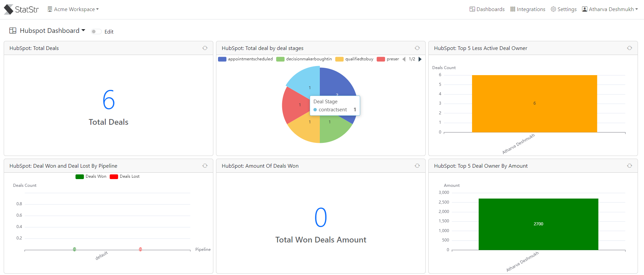Toggle the Edit mode switch
Image resolution: width=644 pixels, height=275 pixels.
click(x=96, y=32)
